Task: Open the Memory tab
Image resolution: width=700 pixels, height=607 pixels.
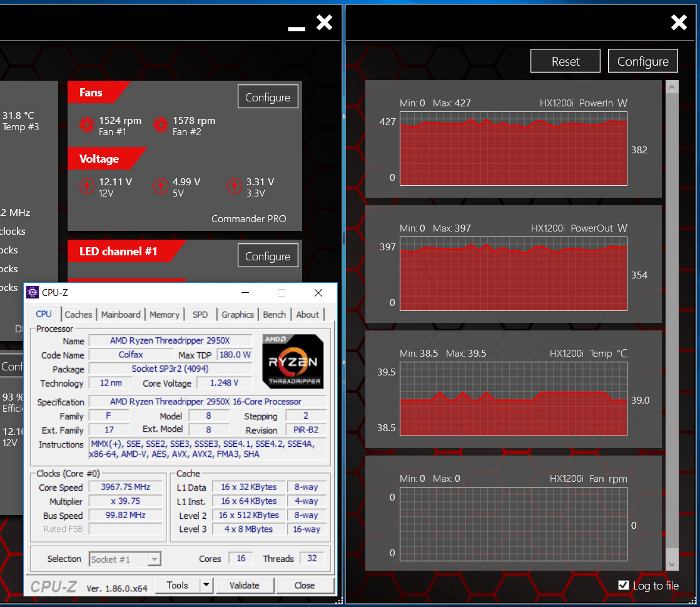Action: [x=165, y=314]
